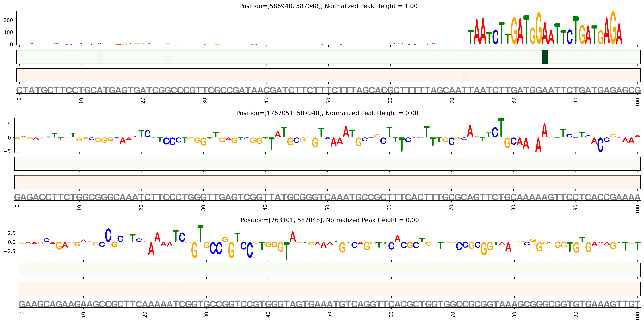Click x-axis label 0 below the GAGACCTTCT sequence

click(x=17, y=206)
